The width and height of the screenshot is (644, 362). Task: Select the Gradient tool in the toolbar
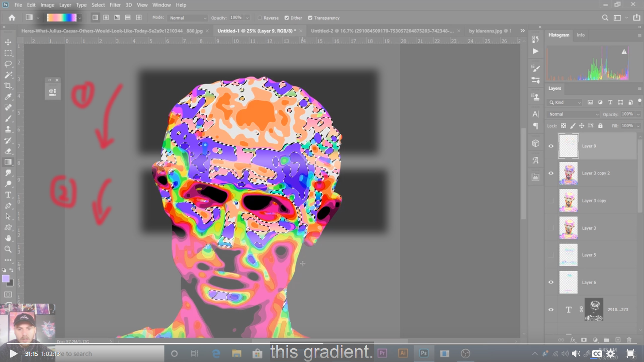coord(8,162)
